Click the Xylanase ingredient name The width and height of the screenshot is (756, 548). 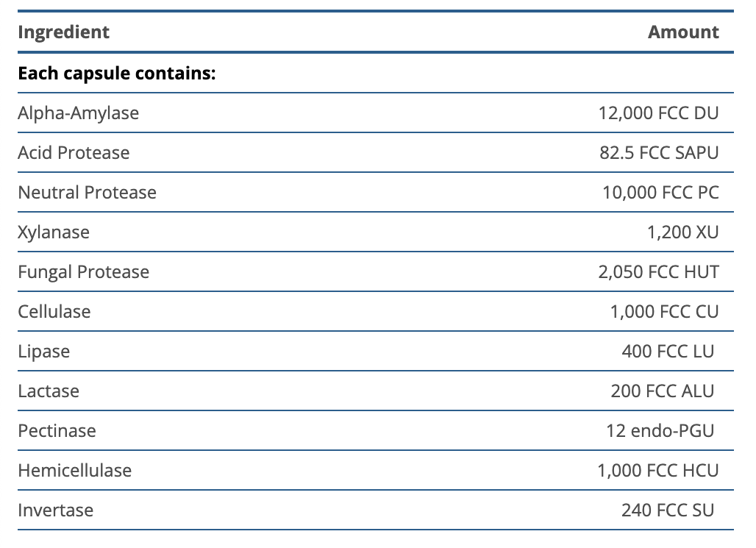54,232
